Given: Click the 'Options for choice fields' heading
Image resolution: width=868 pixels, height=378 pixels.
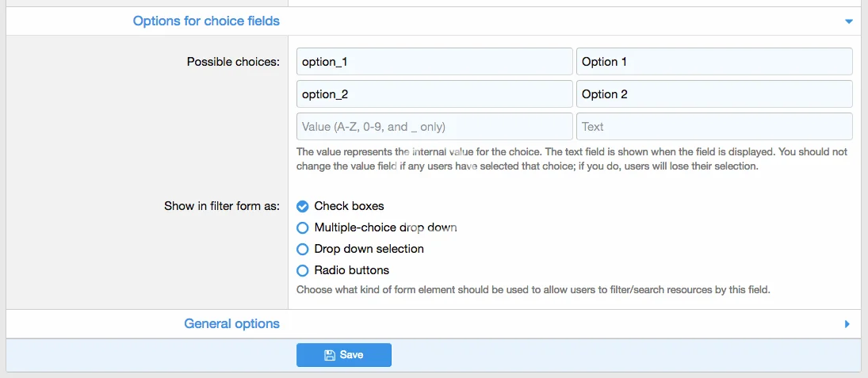Looking at the screenshot, I should point(206,21).
